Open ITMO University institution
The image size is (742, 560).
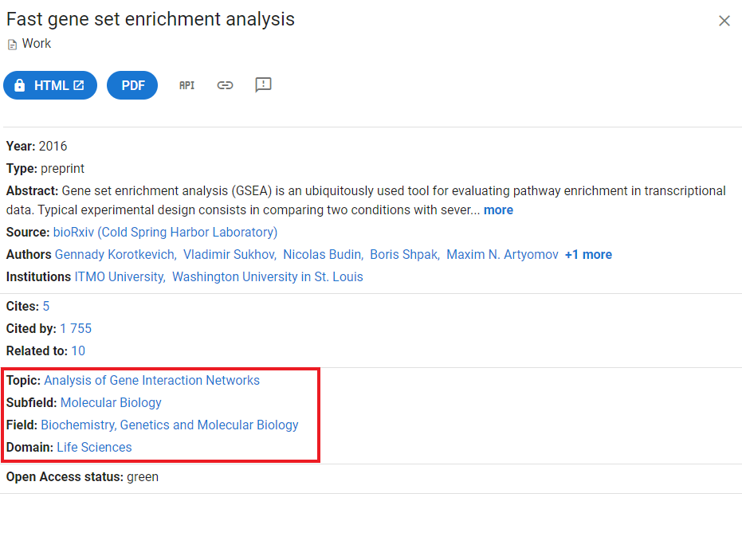tap(119, 276)
